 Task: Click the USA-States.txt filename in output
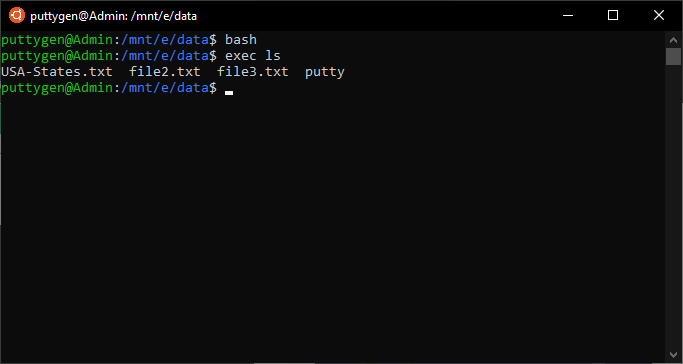click(x=57, y=72)
